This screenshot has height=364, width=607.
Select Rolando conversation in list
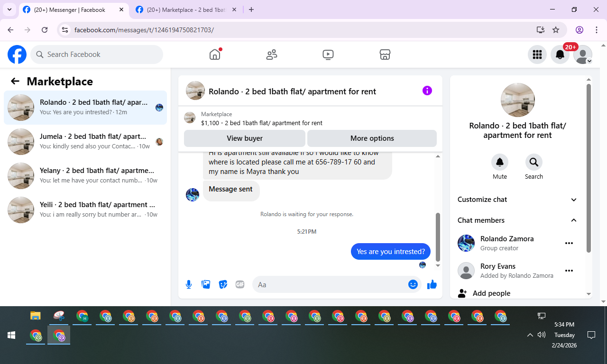[85, 108]
